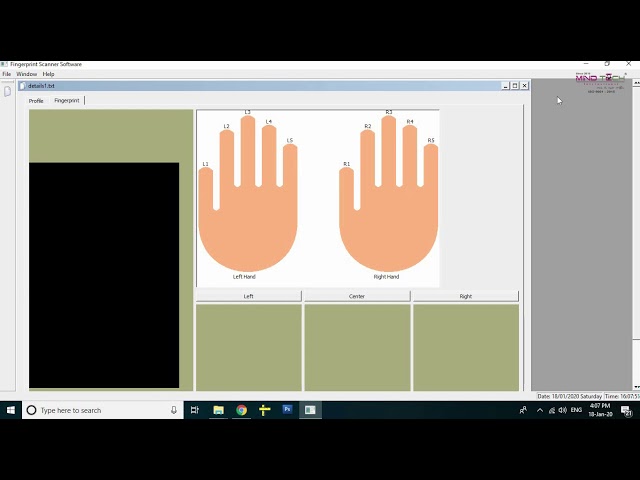Show hidden system tray icons
The height and width of the screenshot is (480, 640).
click(540, 410)
